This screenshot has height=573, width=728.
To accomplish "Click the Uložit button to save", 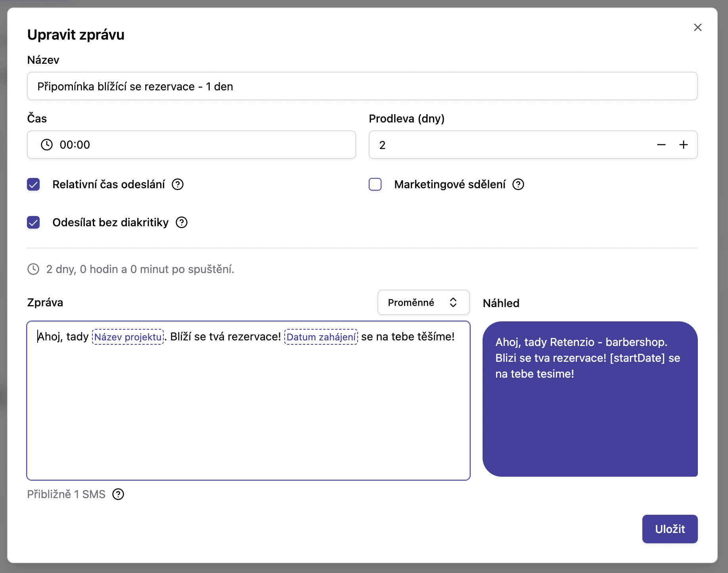I will click(670, 529).
